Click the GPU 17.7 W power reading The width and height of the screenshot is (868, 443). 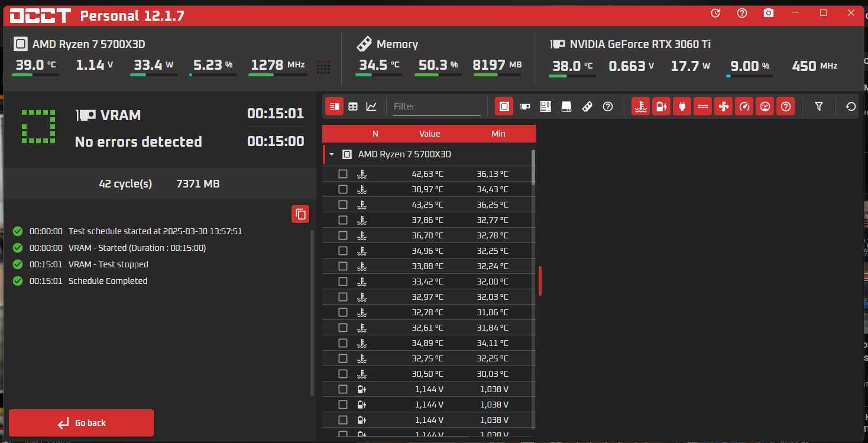pos(691,66)
